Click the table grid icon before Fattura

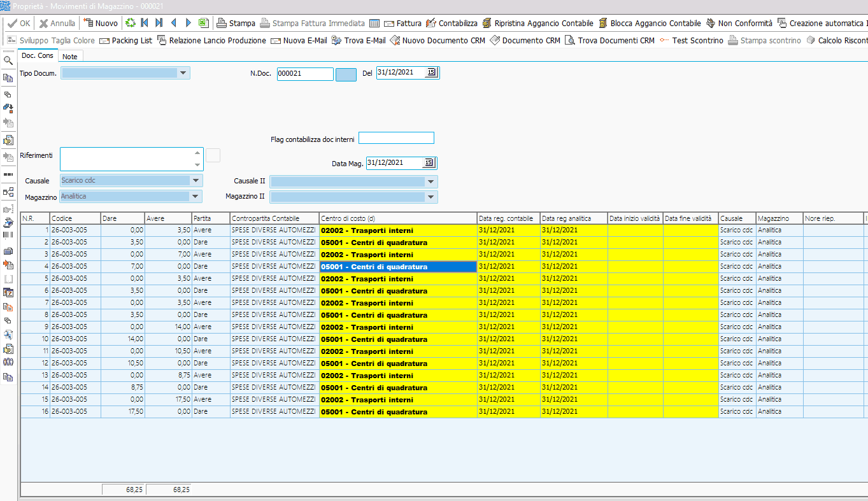[x=374, y=23]
